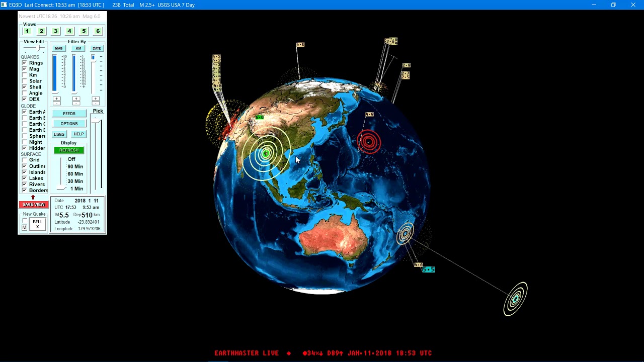Toggle the Earth A globe checkbox
The height and width of the screenshot is (362, 644).
coord(24,112)
